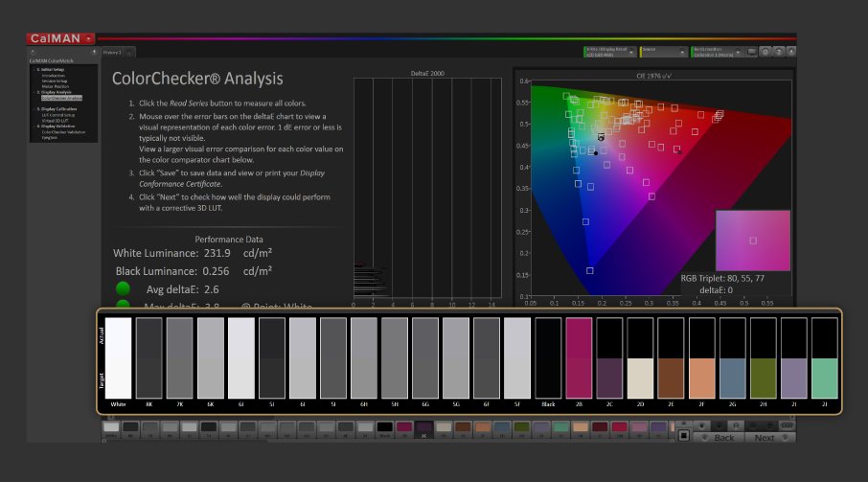868x482 pixels.
Task: Go to the previous page with Back
Action: click(x=719, y=437)
